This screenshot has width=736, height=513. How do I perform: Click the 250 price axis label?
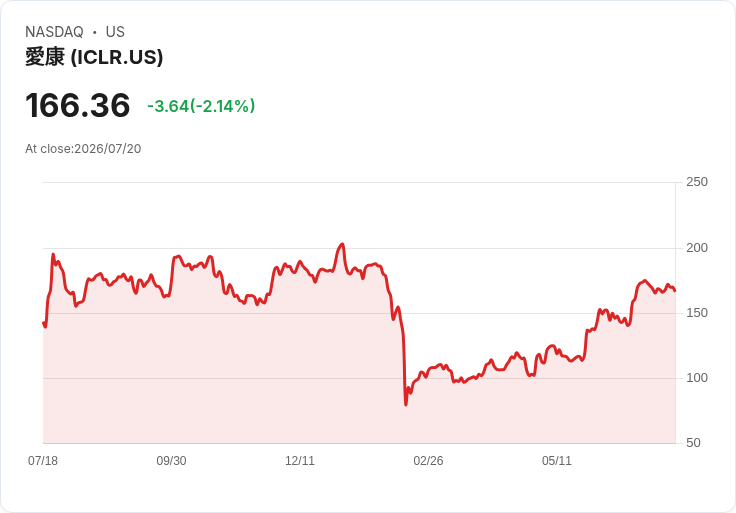pyautogui.click(x=697, y=182)
